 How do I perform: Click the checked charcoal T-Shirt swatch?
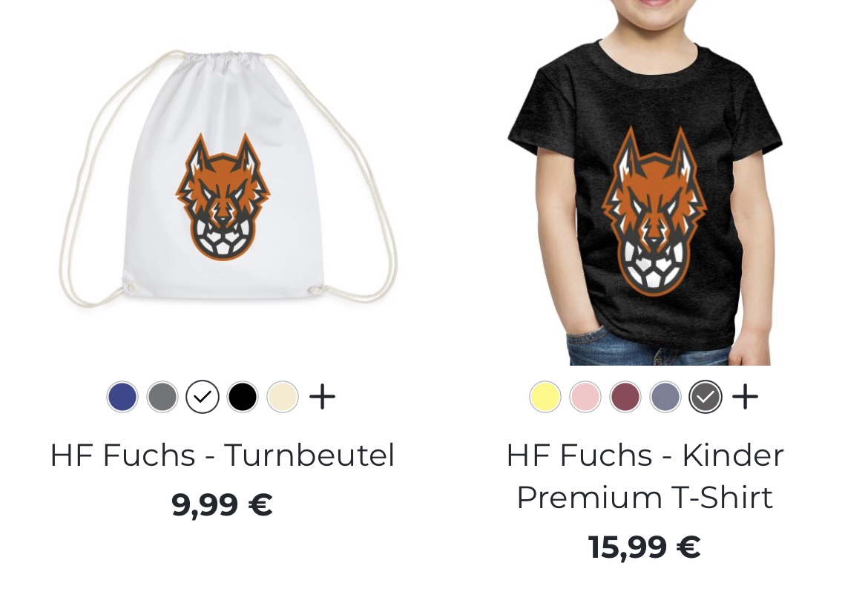tap(706, 397)
